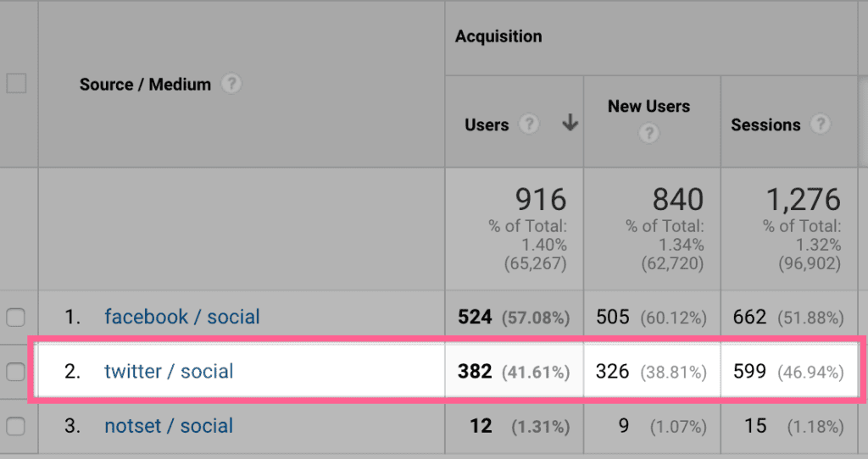Click the New Users help question mark
This screenshot has height=459, width=868.
tap(648, 133)
